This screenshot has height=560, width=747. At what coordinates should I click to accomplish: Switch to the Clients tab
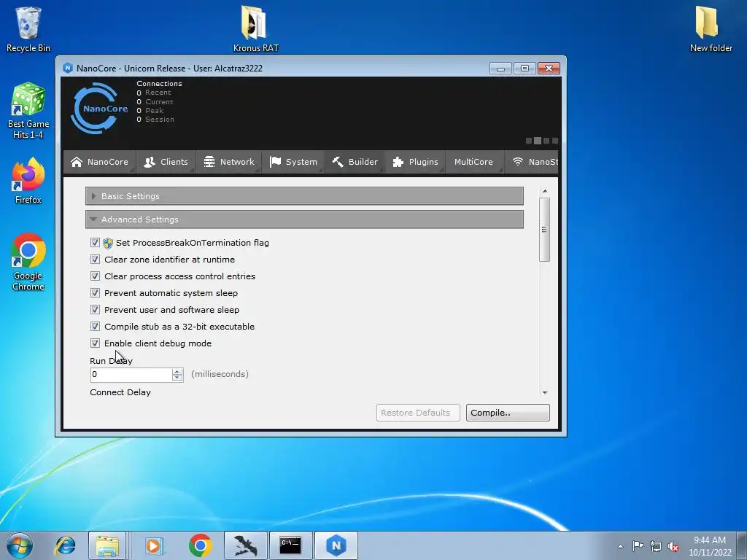(166, 162)
